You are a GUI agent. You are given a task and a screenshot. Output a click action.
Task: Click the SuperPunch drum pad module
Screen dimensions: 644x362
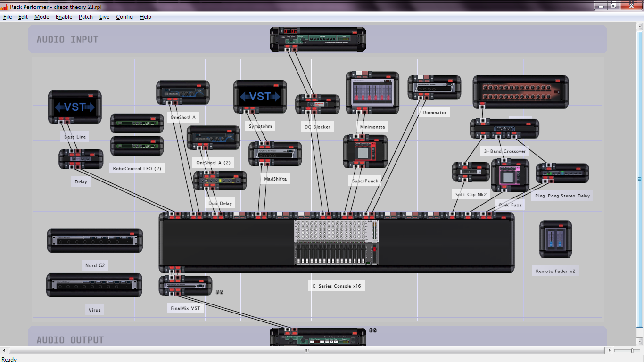[x=365, y=152]
